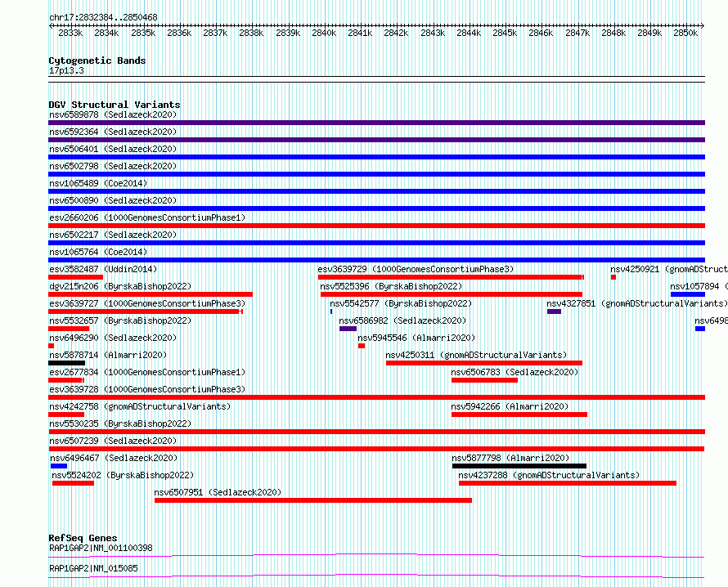Open nsv1065489 (Coe2014) entry
This screenshot has width=728, height=587.
(98, 183)
